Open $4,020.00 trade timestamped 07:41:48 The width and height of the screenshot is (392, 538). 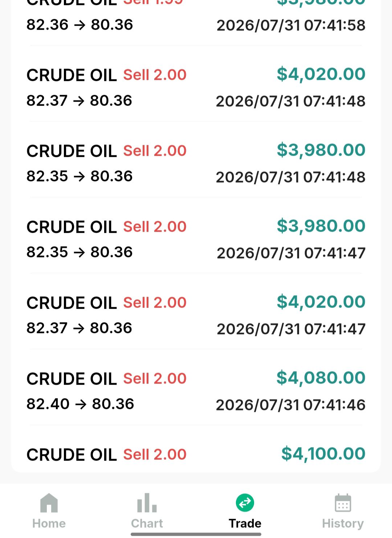point(196,87)
